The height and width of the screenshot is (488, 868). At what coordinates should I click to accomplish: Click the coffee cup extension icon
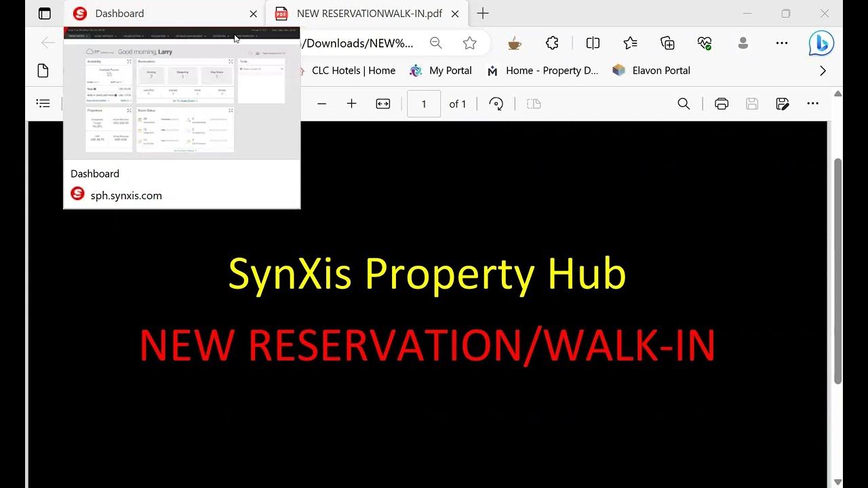click(515, 43)
